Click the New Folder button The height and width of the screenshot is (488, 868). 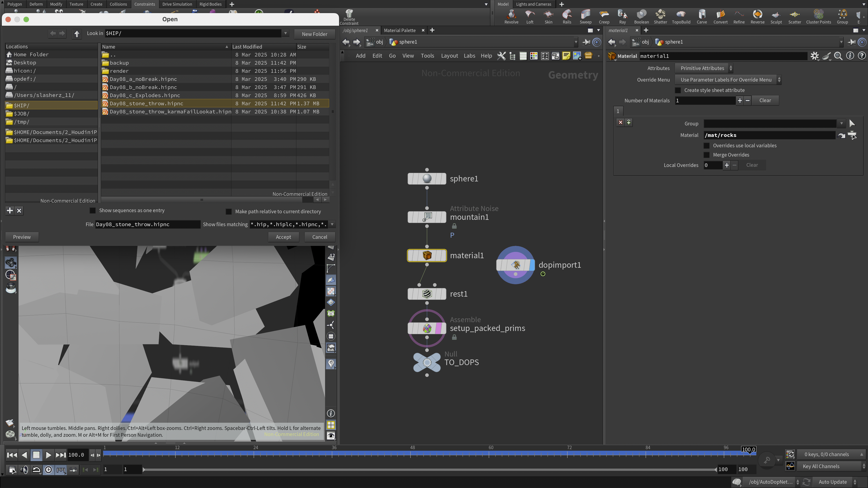click(x=314, y=34)
